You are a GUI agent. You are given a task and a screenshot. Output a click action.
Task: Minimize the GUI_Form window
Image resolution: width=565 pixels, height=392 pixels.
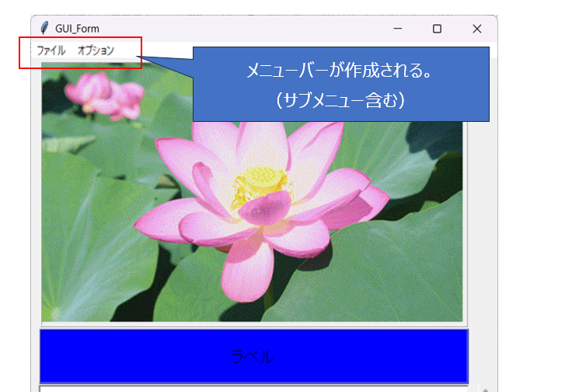(398, 29)
